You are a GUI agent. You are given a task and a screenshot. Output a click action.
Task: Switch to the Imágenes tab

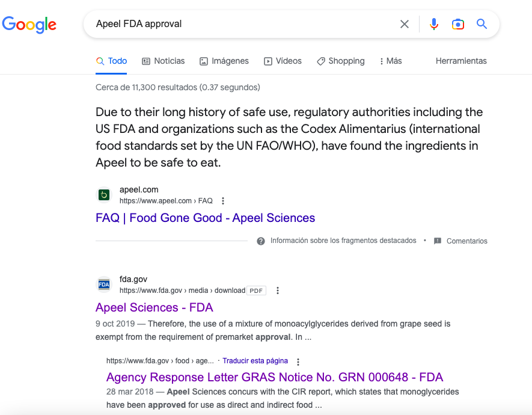(224, 61)
